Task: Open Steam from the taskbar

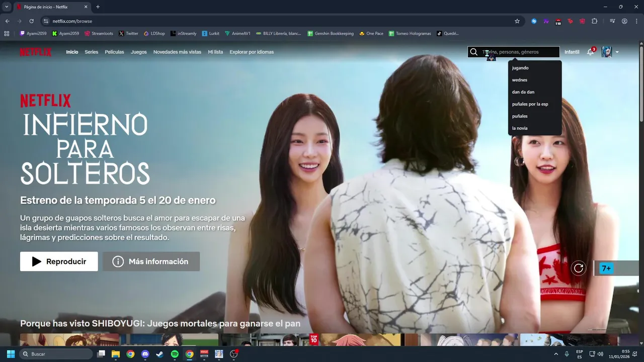Action: 159,354
